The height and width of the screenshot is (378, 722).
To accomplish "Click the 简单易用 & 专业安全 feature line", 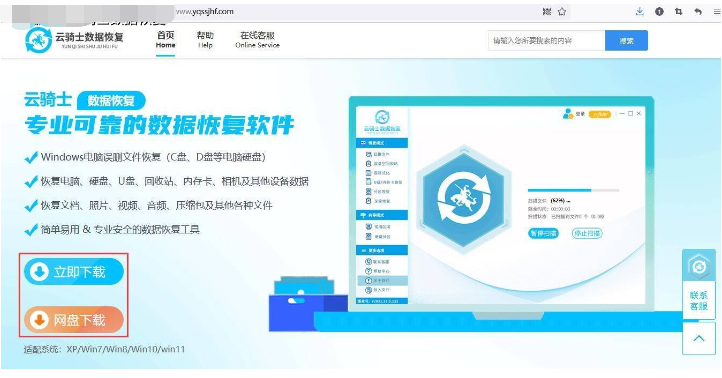I will point(112,229).
